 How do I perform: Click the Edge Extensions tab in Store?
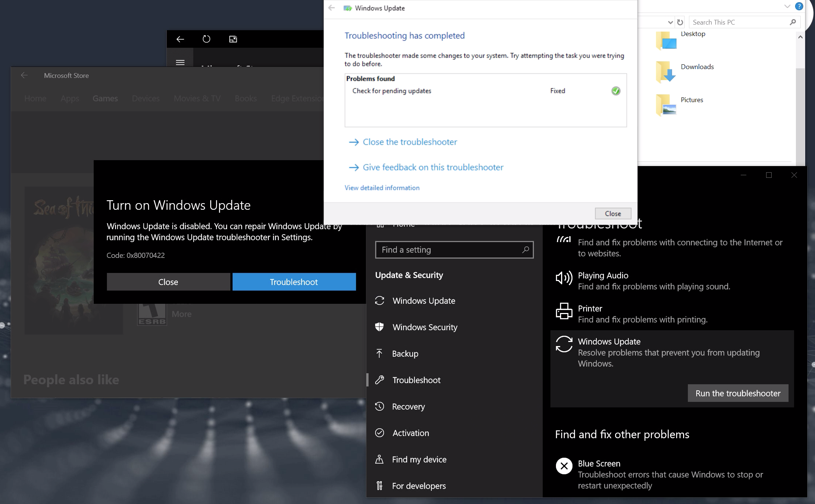tap(297, 98)
